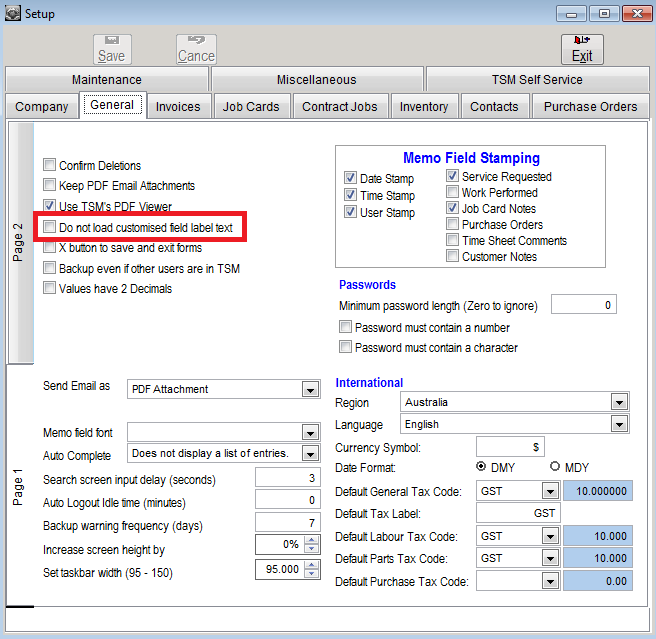Select the Page 2 vertical tab

click(19, 242)
